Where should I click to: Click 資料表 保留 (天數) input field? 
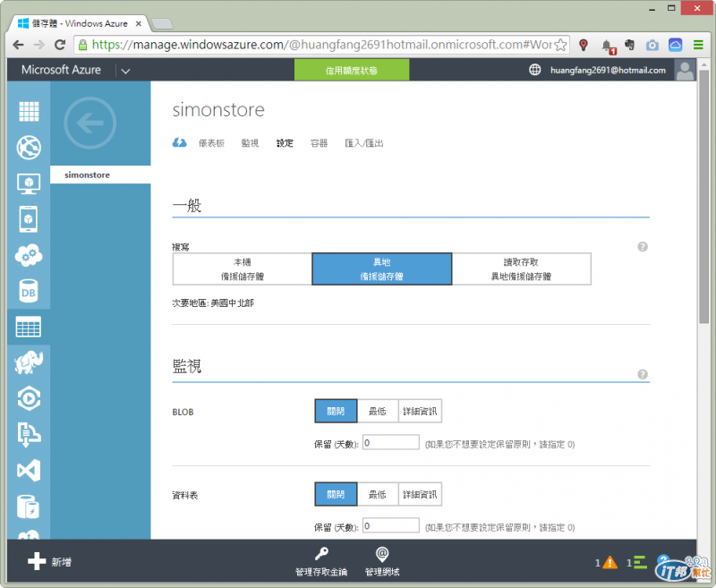(x=391, y=525)
